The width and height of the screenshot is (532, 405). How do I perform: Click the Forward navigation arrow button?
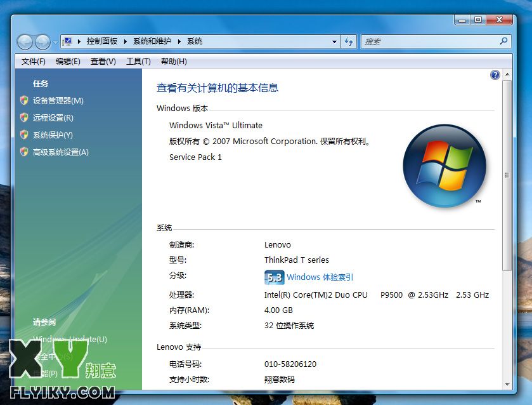[42, 42]
